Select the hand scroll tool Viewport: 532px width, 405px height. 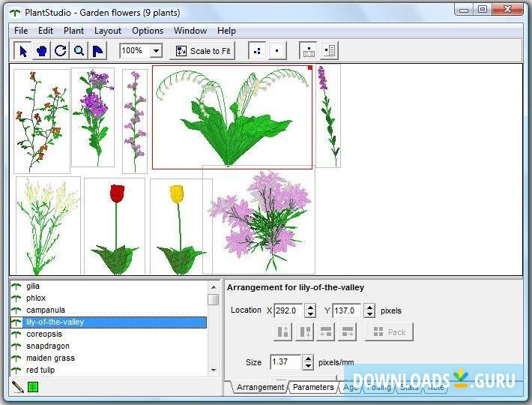41,51
